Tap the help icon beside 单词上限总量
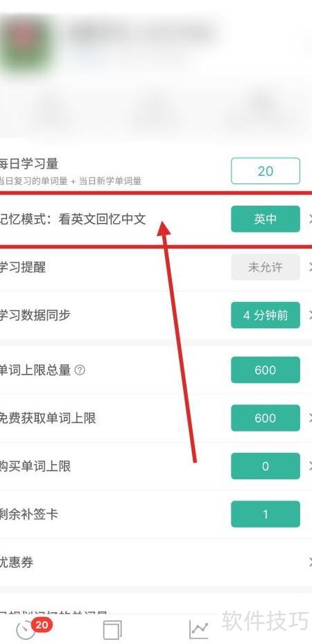The width and height of the screenshot is (312, 644). pos(80,370)
